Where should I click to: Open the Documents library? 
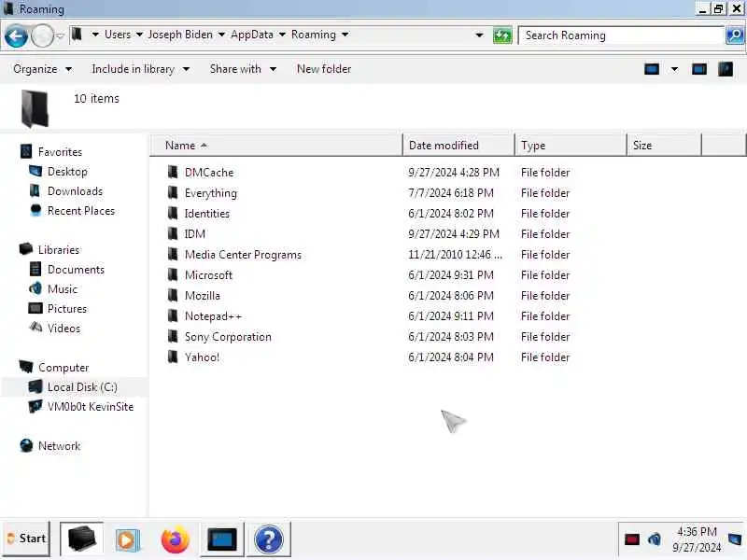76,269
